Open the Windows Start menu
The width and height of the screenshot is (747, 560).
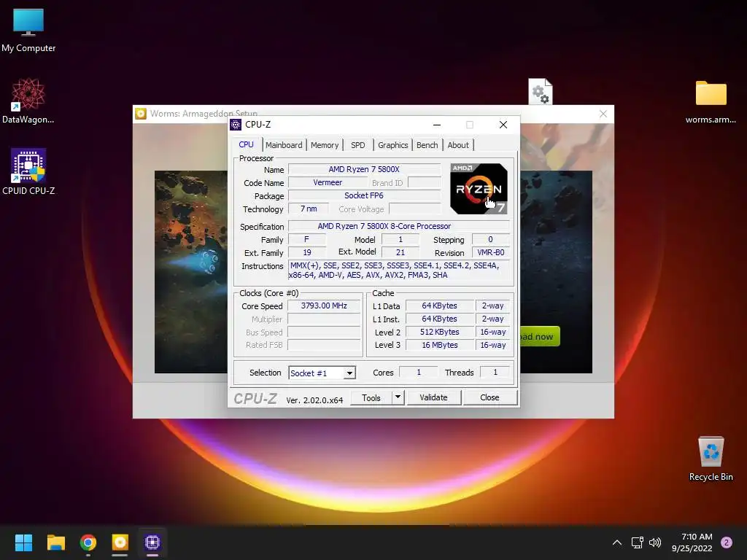[x=23, y=542]
